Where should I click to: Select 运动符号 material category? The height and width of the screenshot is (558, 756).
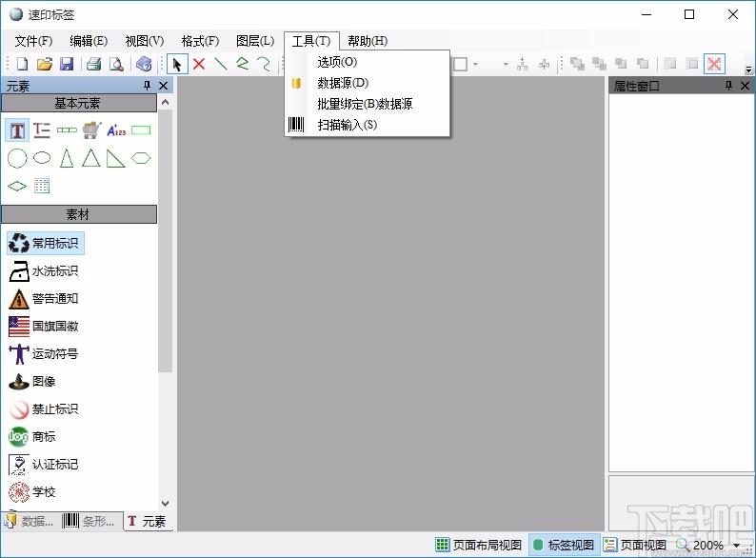click(44, 354)
